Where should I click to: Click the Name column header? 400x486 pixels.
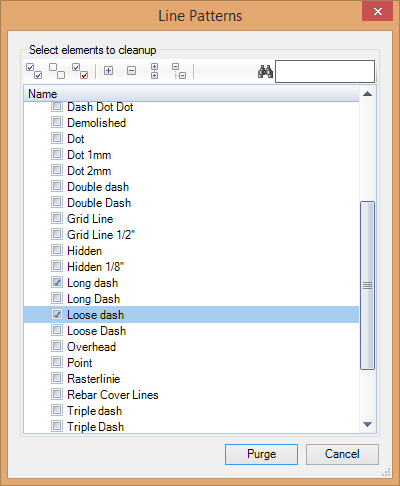click(192, 94)
